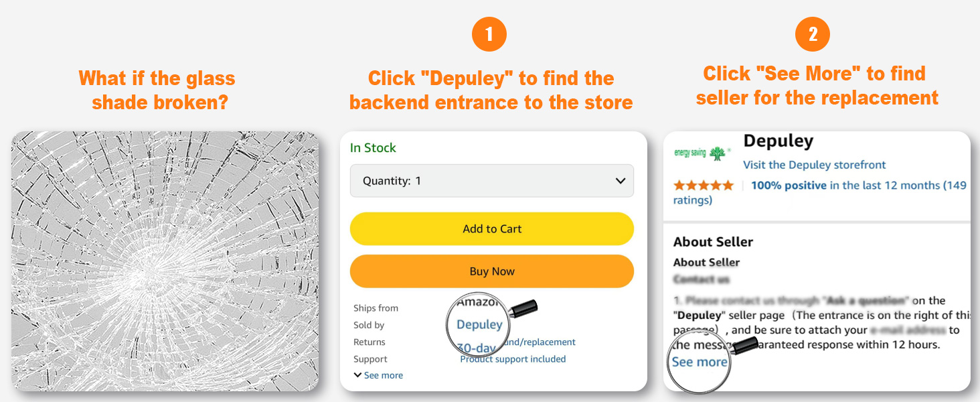The height and width of the screenshot is (402, 980).
Task: Click the magnifier handle beside the Sold by name
Action: 525,308
